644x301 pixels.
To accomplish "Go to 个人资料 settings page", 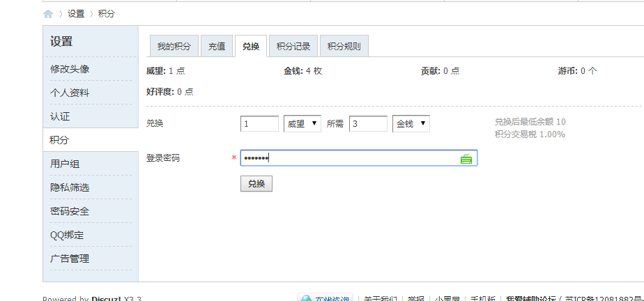I will [70, 93].
